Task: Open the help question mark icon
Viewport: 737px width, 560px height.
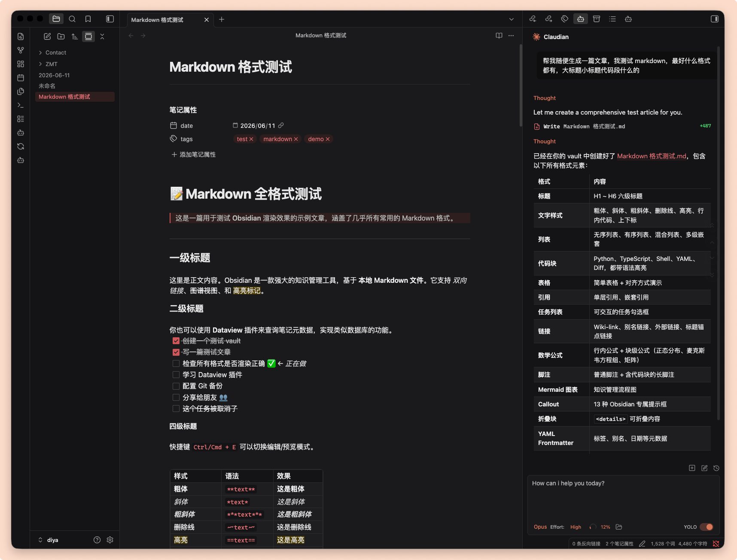Action: (x=97, y=540)
